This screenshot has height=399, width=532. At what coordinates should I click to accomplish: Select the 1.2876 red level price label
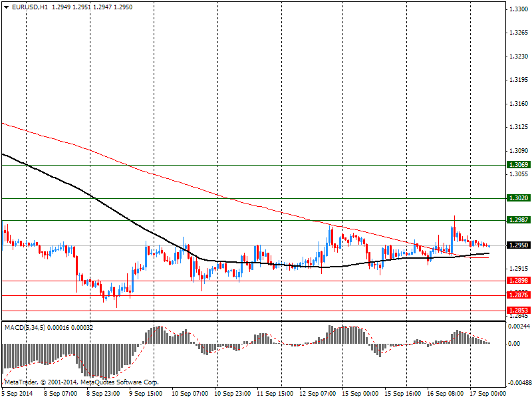click(x=519, y=295)
